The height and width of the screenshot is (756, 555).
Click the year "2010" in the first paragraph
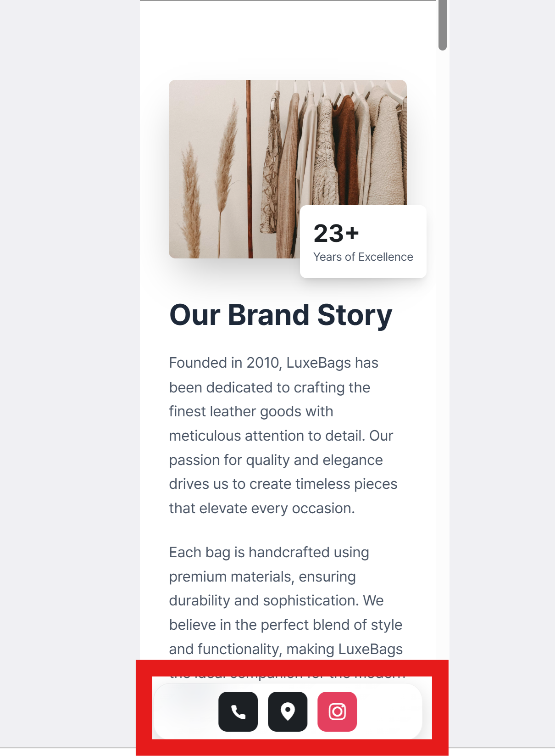click(x=263, y=363)
